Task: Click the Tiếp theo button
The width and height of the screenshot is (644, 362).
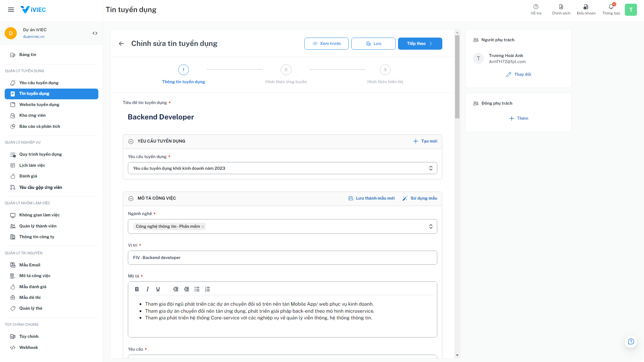Action: (x=420, y=44)
